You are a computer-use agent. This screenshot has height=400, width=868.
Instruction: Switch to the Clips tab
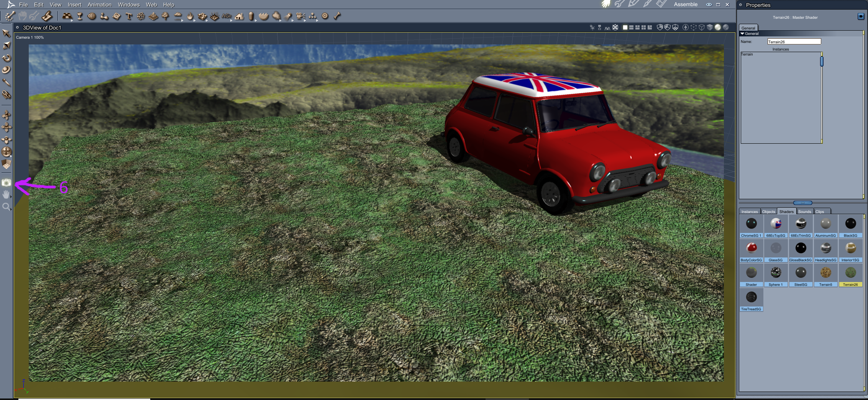coord(820,211)
